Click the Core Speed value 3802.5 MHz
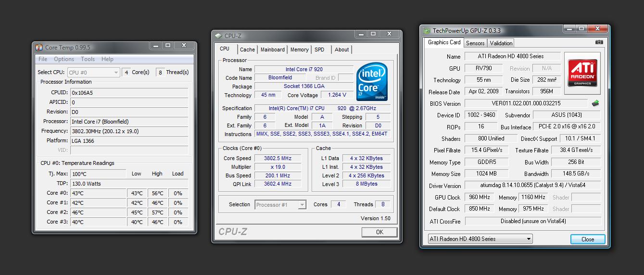This screenshot has width=644, height=275. click(278, 158)
